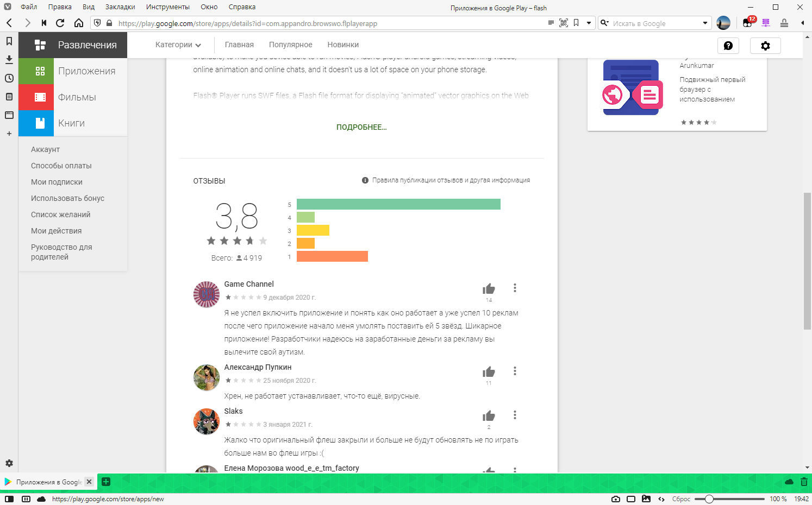Open Новинки link
Image resolution: width=812 pixels, height=505 pixels.
point(343,45)
